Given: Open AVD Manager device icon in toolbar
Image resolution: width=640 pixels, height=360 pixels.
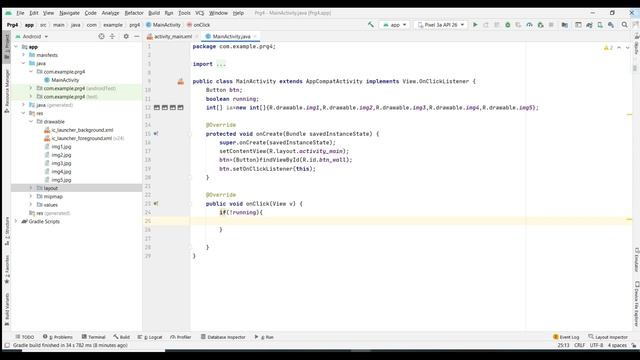Looking at the screenshot, I should (x=600, y=25).
